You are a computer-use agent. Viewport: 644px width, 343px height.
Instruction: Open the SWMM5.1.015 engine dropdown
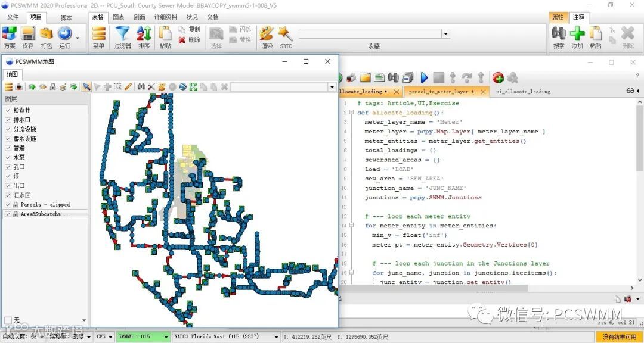(x=166, y=337)
